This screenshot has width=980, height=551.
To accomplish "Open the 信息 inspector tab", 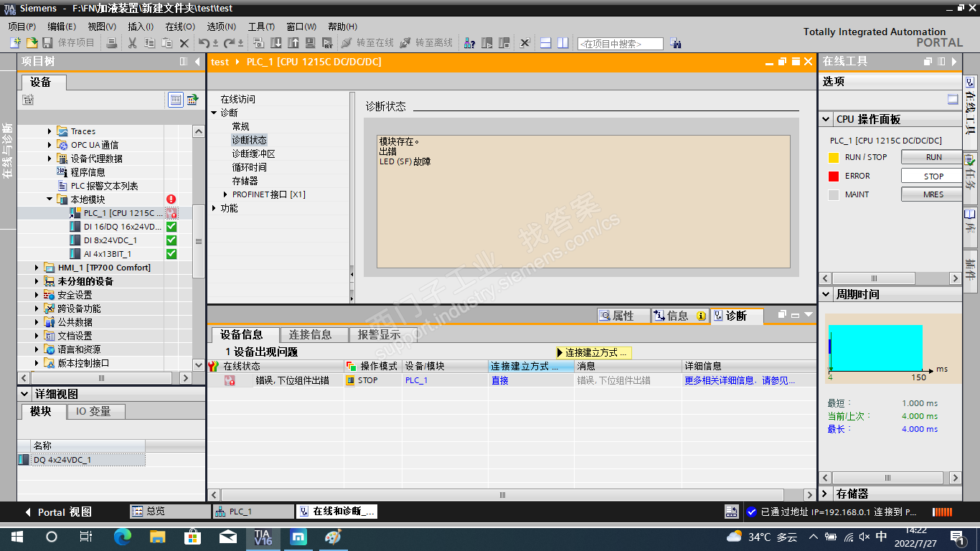I will pyautogui.click(x=679, y=316).
